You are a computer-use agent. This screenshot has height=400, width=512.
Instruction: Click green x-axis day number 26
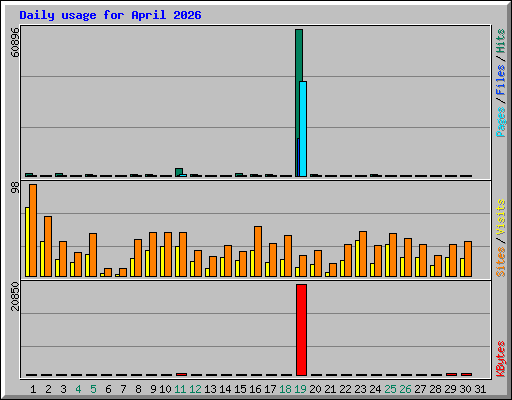point(405,389)
